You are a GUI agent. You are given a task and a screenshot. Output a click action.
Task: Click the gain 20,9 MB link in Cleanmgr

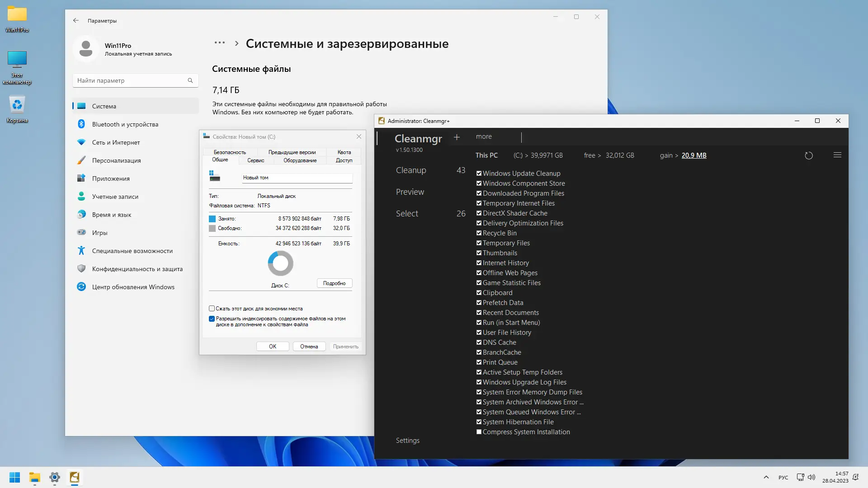click(x=693, y=155)
